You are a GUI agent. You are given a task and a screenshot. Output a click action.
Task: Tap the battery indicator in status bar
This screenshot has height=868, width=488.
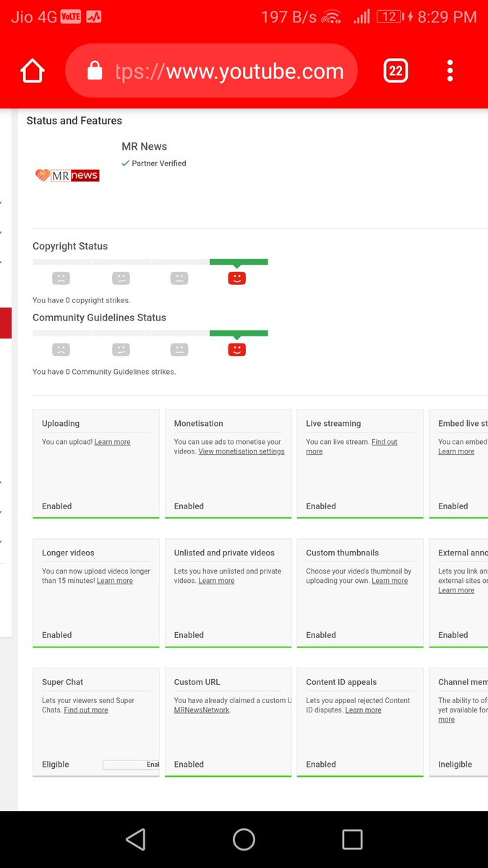pos(390,17)
